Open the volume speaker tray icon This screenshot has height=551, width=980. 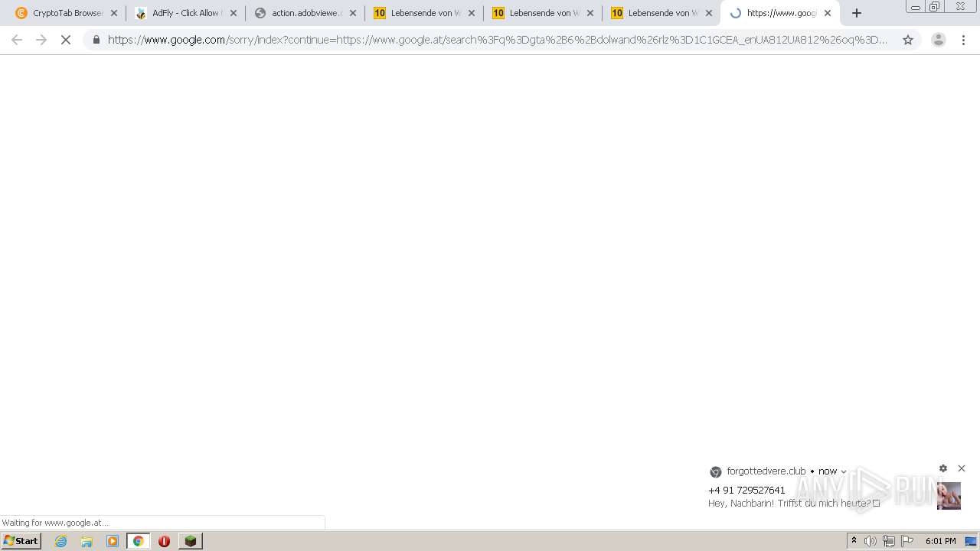coord(871,541)
